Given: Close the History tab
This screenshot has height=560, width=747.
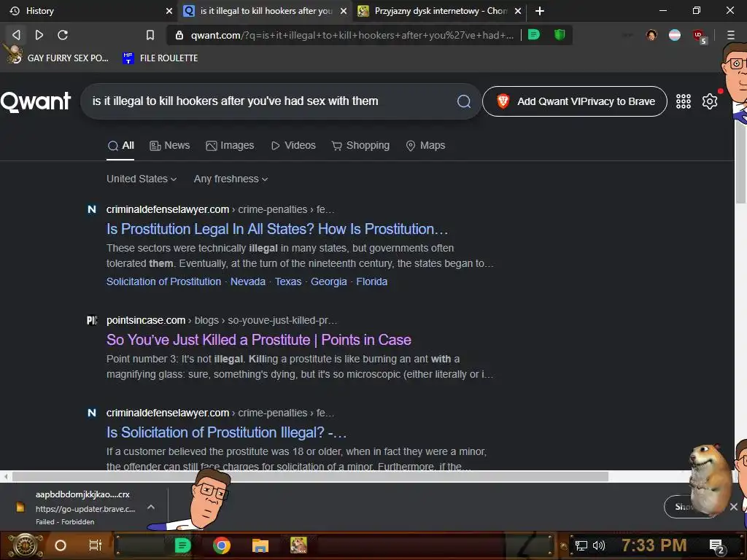Looking at the screenshot, I should 169,10.
